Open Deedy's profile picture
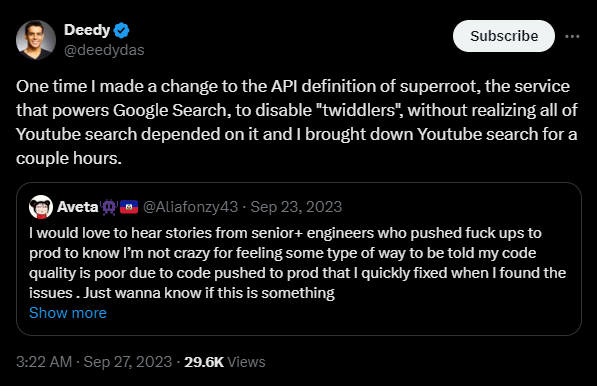Image resolution: width=597 pixels, height=386 pixels. point(36,40)
